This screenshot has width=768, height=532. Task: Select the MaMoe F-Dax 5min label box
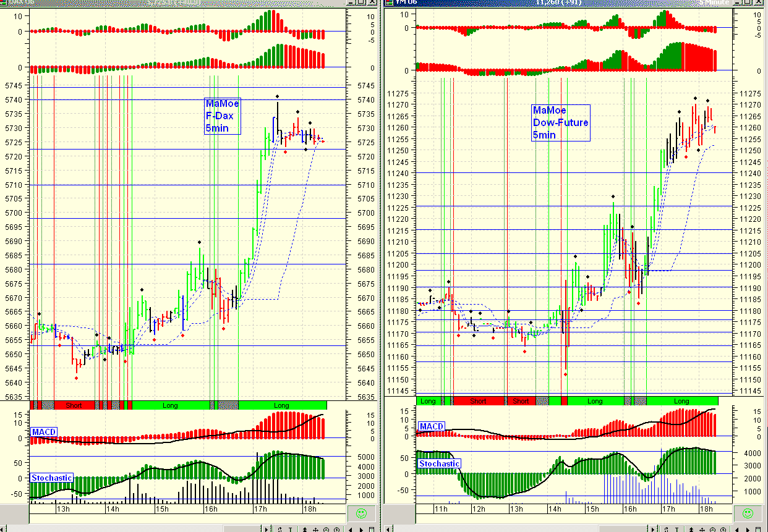(x=222, y=116)
